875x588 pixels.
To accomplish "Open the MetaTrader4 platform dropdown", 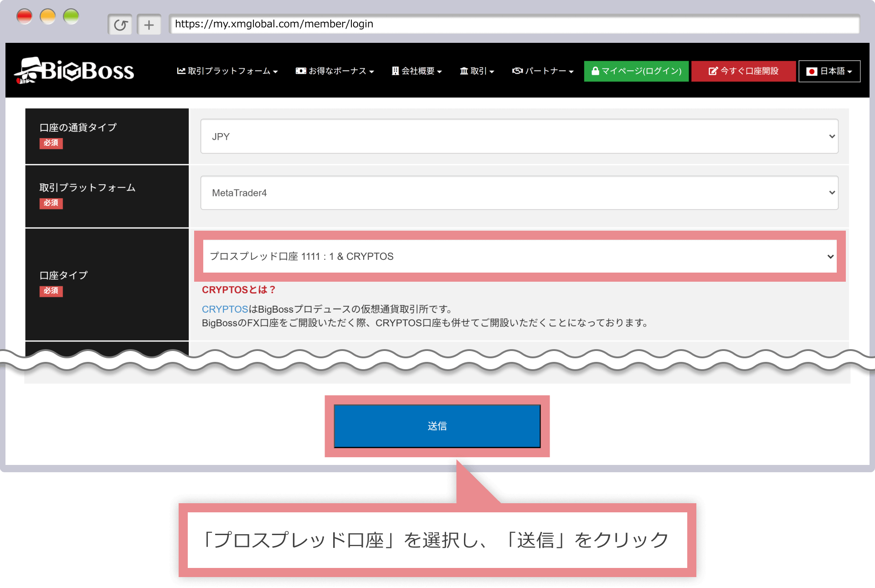I will tap(519, 193).
